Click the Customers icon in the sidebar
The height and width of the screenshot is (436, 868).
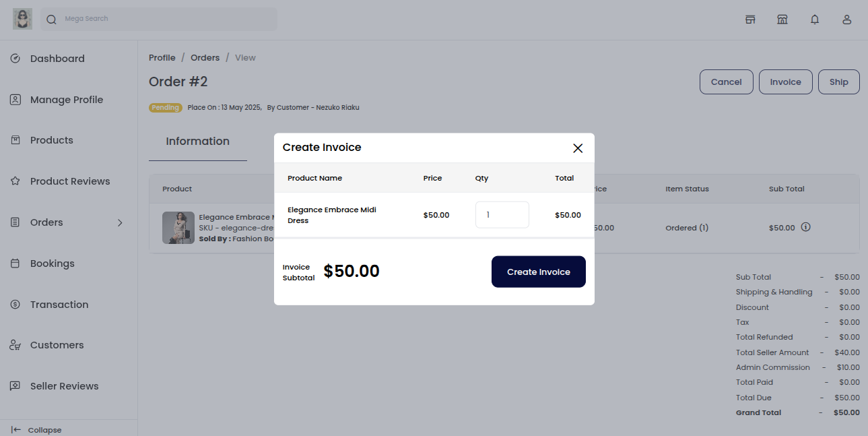(15, 345)
